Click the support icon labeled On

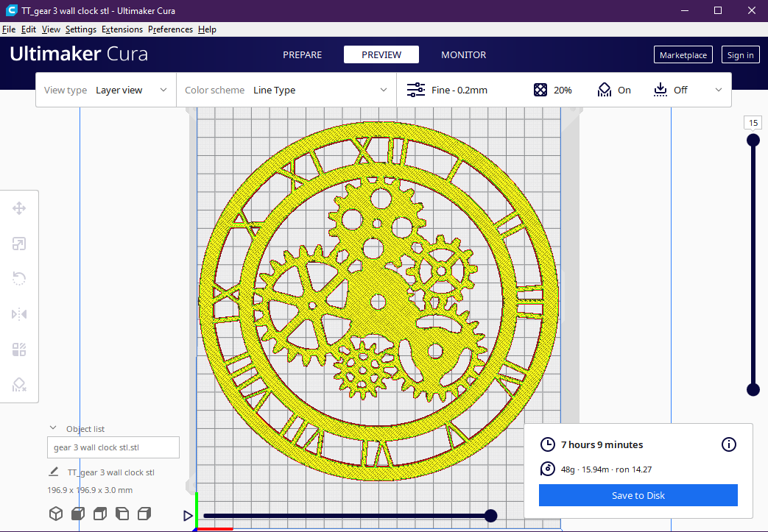(x=605, y=90)
